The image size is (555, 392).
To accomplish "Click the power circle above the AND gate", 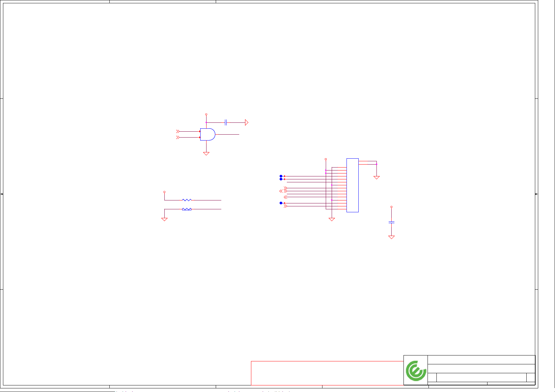I will (206, 114).
